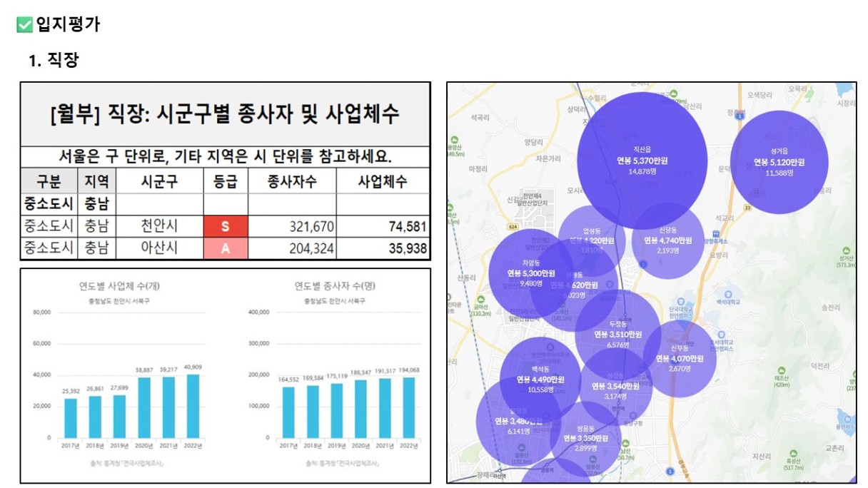Click the '서울은 구 단위로' note row
The image size is (868, 488).
pos(225,157)
